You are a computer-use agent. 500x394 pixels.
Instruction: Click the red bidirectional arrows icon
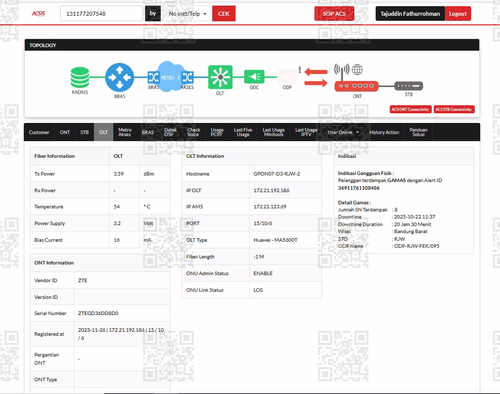pos(316,77)
